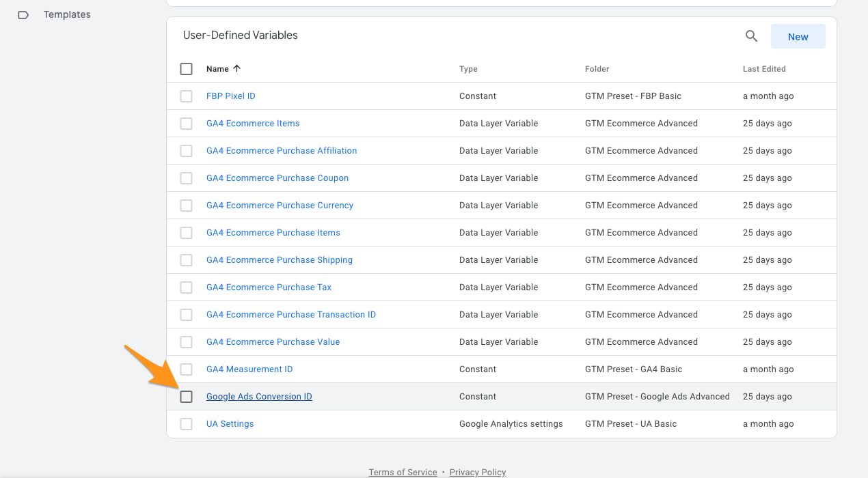868x478 pixels.
Task: Open the Google Ads Conversion ID variable
Action: (259, 397)
